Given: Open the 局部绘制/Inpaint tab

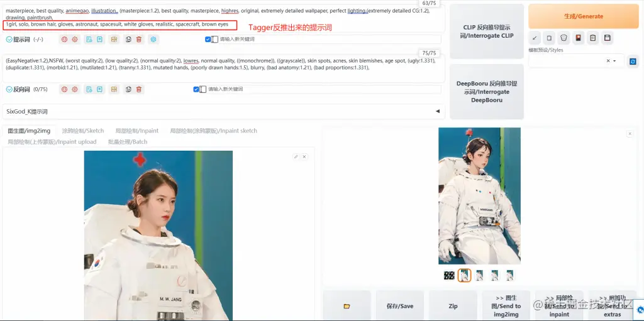Looking at the screenshot, I should [x=136, y=131].
